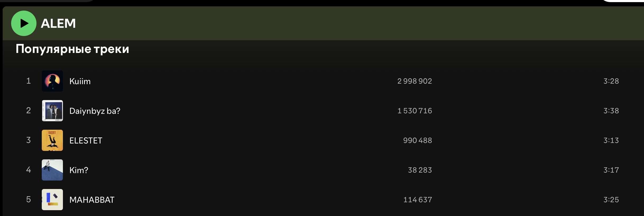
Task: Open the Kim? song title
Action: click(x=79, y=170)
